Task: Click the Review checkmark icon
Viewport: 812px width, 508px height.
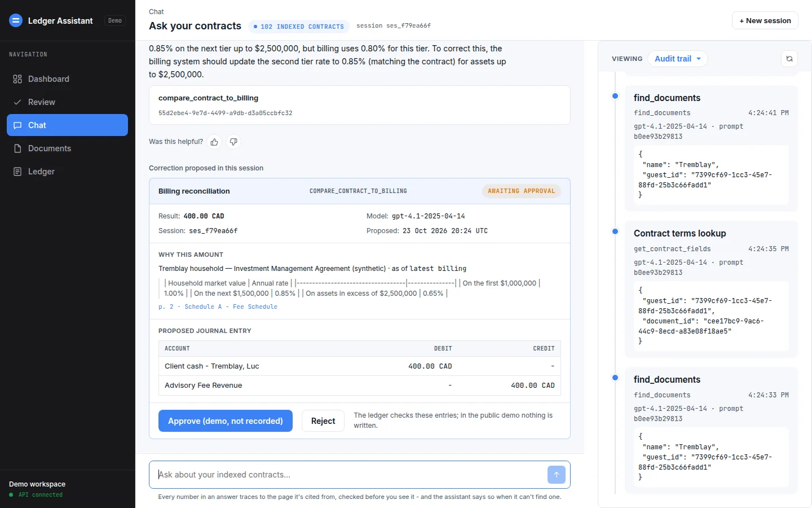Action: pyautogui.click(x=17, y=102)
